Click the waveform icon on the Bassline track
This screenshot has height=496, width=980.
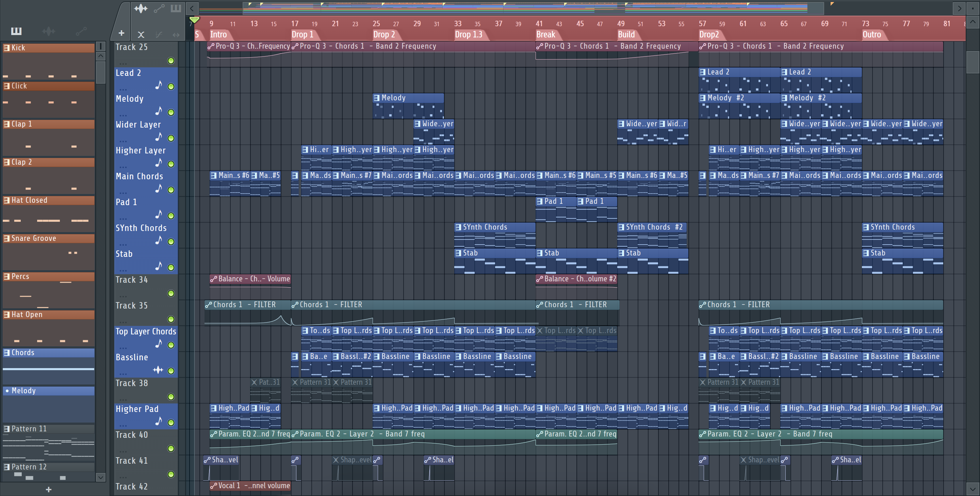(x=158, y=370)
